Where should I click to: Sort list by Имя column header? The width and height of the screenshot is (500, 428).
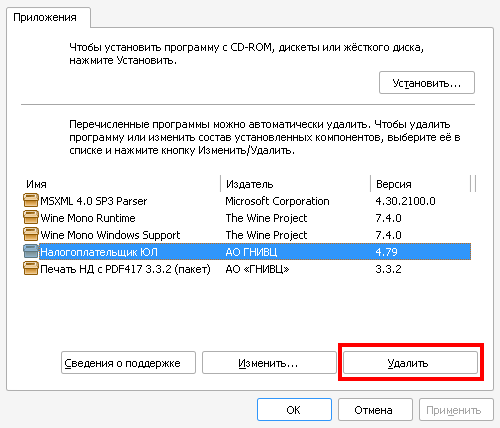[x=121, y=184]
